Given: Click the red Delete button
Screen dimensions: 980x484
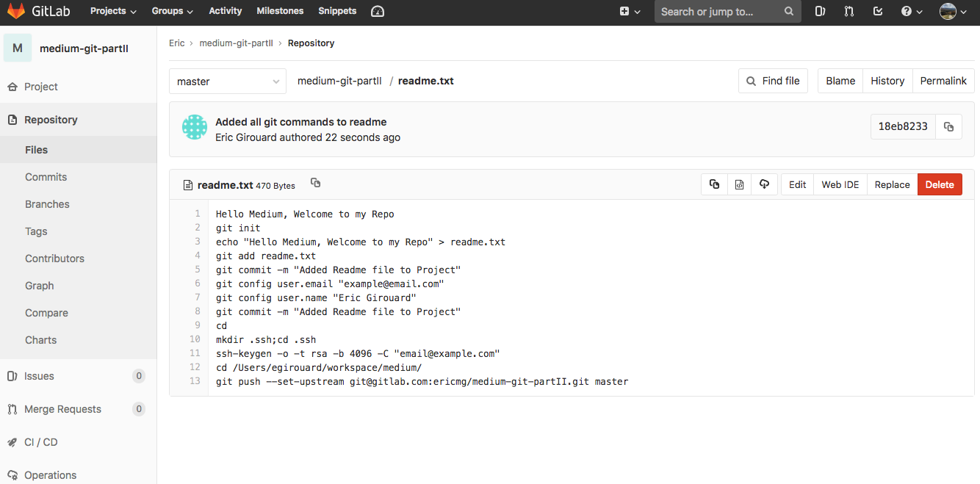Looking at the screenshot, I should tap(940, 184).
